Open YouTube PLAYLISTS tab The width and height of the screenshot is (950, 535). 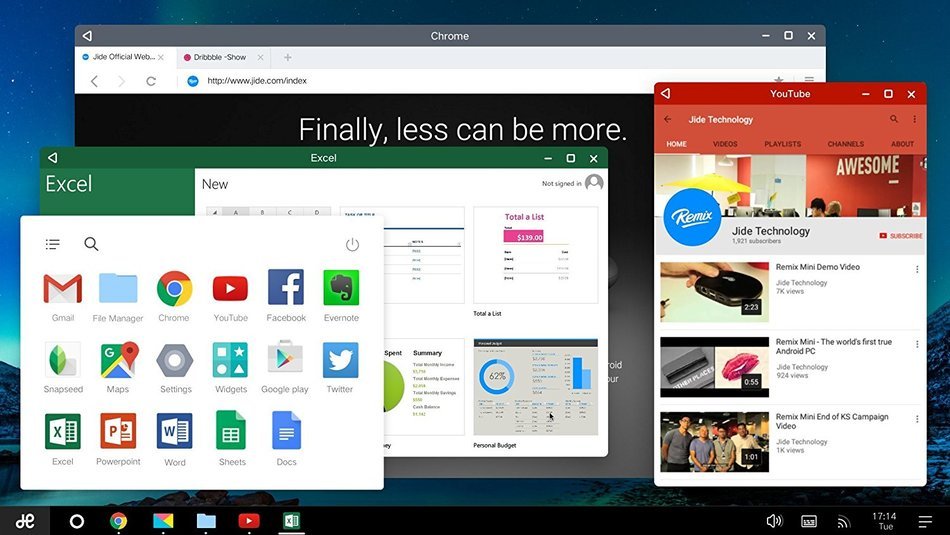point(782,144)
